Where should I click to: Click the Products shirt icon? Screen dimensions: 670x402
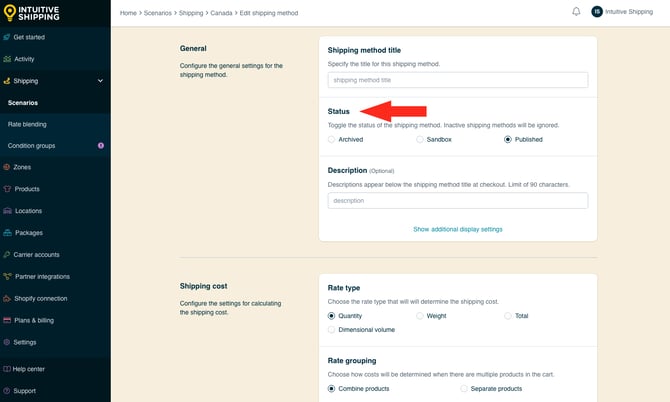pyautogui.click(x=7, y=189)
